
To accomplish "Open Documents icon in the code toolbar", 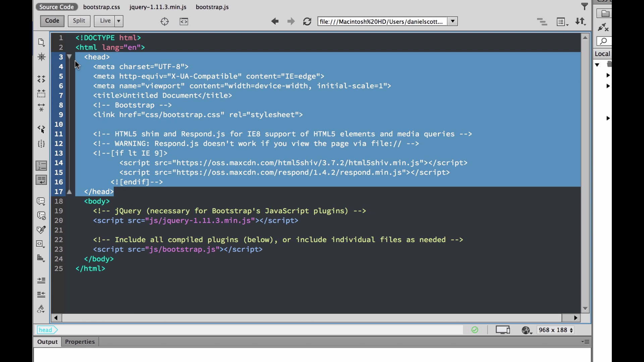I will (41, 42).
